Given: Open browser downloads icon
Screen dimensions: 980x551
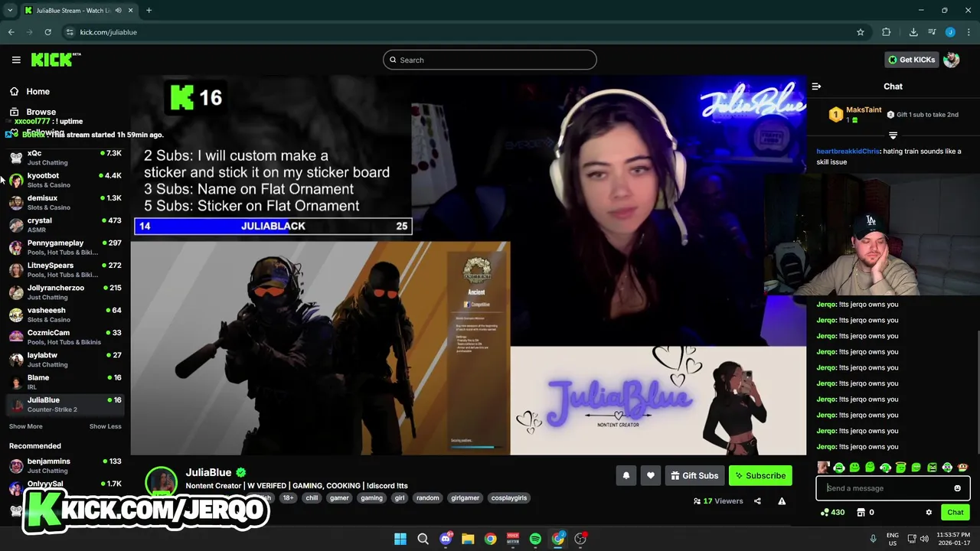Looking at the screenshot, I should pos(913,32).
